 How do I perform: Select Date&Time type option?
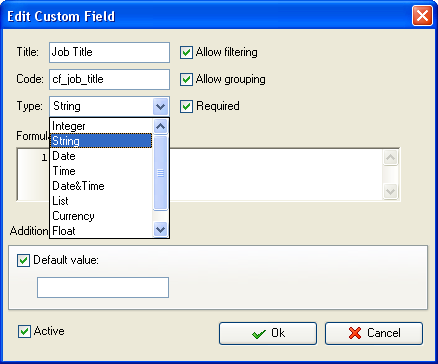click(x=101, y=186)
